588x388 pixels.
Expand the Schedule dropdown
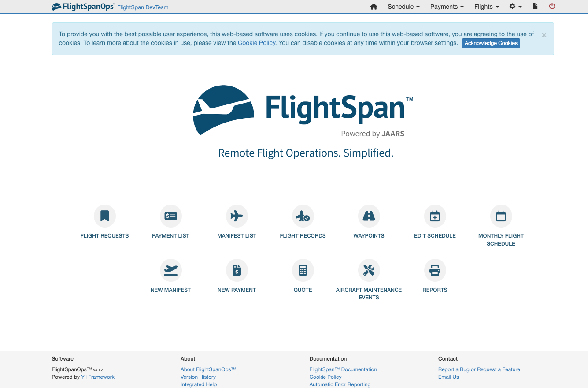403,7
